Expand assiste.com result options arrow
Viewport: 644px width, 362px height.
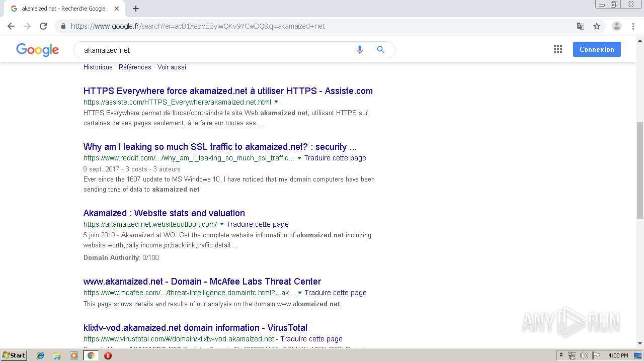(x=276, y=102)
